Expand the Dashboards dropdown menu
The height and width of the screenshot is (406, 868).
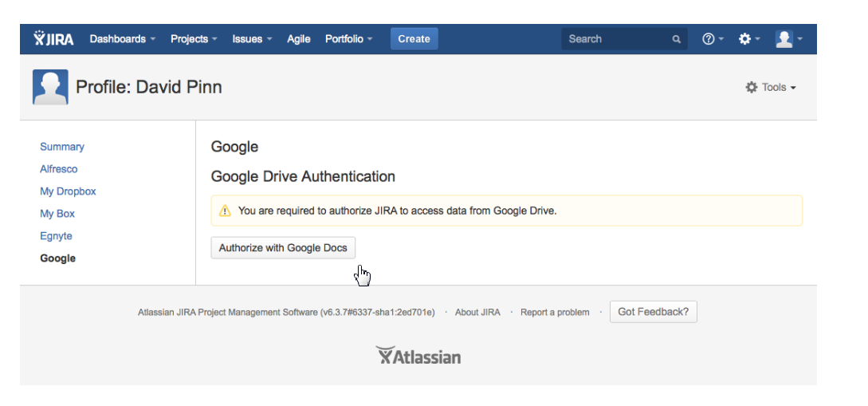pyautogui.click(x=122, y=39)
